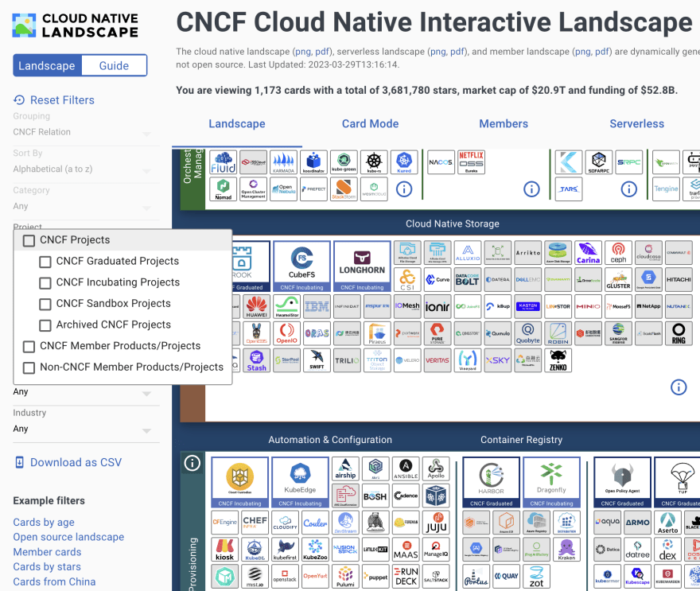700x591 pixels.
Task: Select the KubeEdge incubating card
Action: click(300, 482)
